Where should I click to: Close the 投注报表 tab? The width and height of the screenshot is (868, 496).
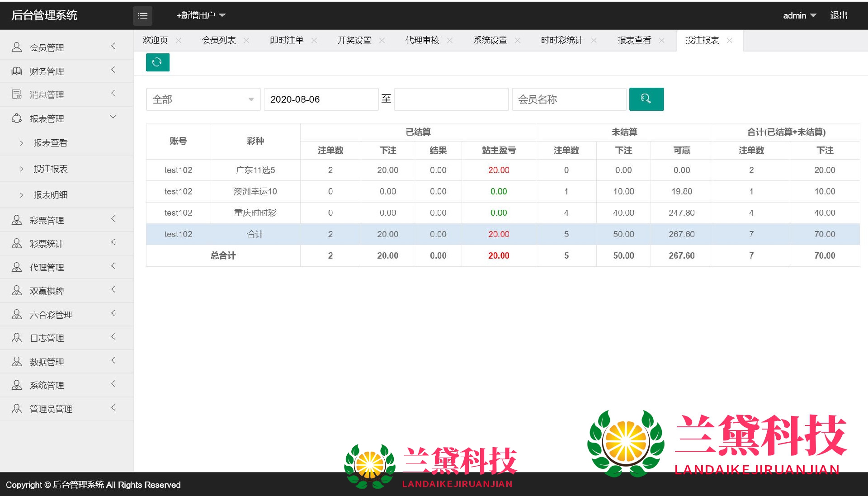(x=729, y=41)
